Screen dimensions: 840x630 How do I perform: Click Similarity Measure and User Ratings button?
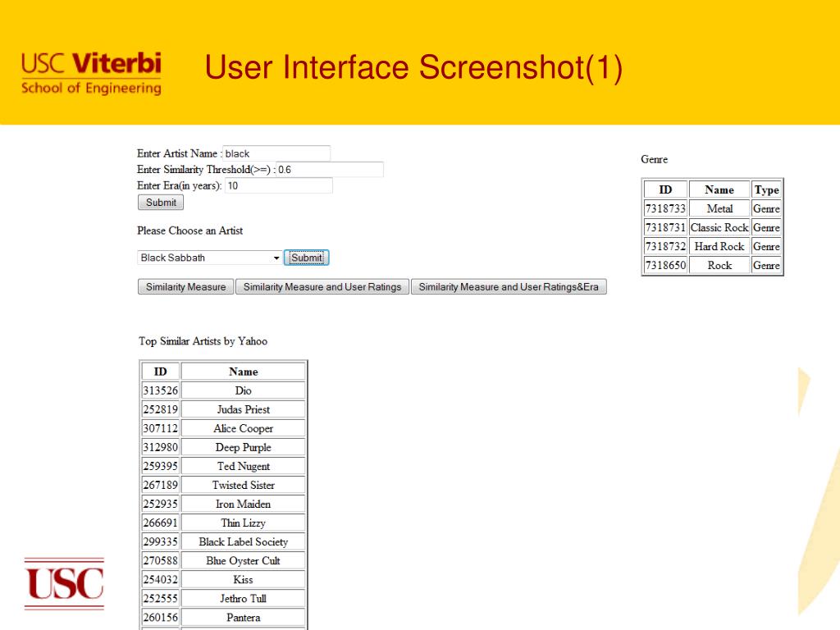click(322, 286)
